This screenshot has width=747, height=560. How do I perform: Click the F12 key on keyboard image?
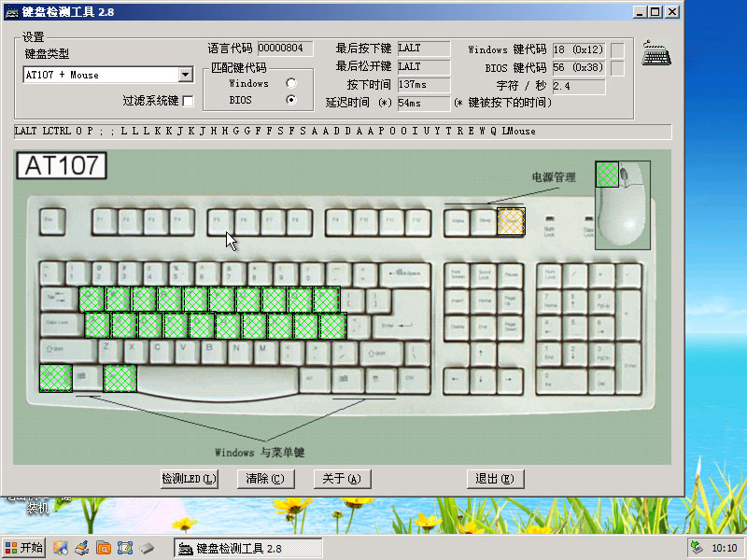[x=418, y=221]
